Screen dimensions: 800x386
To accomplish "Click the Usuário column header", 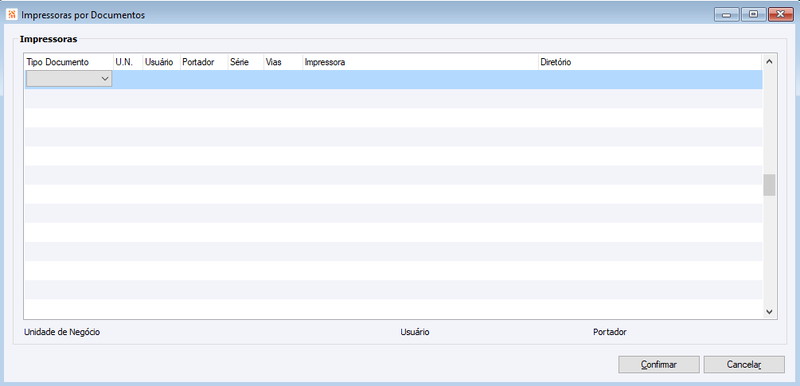I will coord(161,62).
